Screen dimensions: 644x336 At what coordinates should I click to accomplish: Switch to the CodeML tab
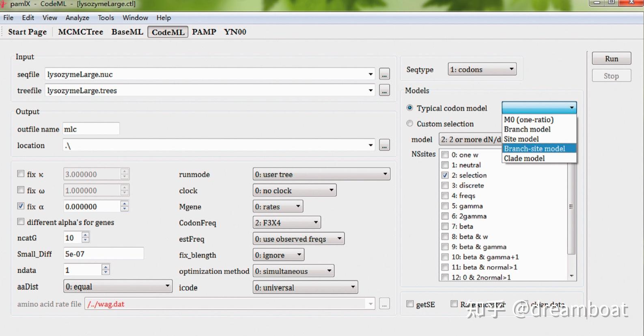pos(168,32)
